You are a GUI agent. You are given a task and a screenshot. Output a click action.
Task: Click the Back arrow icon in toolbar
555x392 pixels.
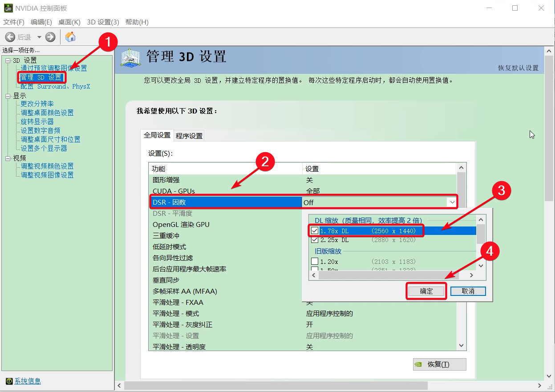(x=10, y=37)
